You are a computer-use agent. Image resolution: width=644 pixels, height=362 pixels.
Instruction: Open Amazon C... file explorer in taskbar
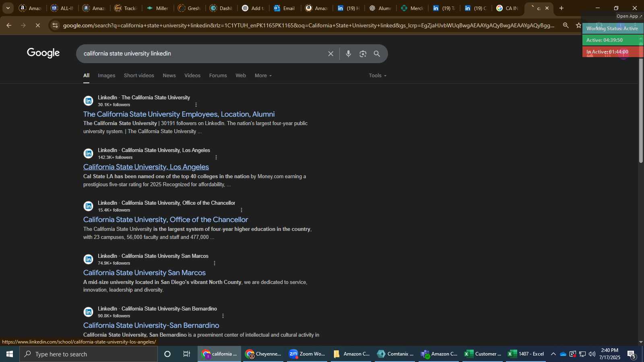pos(351,354)
